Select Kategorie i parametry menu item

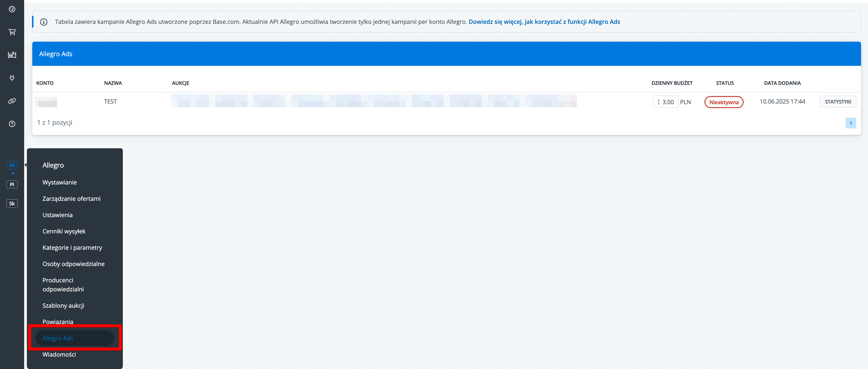(72, 247)
